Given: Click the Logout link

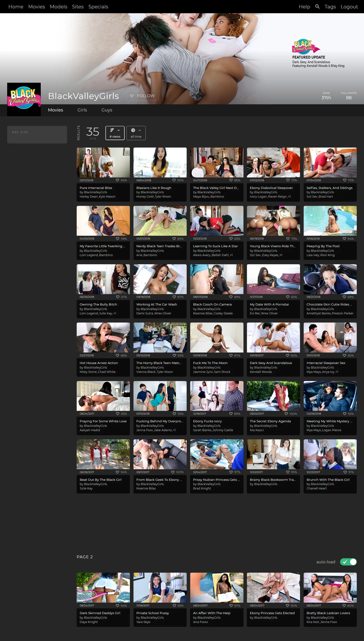Looking at the screenshot, I should [x=349, y=7].
